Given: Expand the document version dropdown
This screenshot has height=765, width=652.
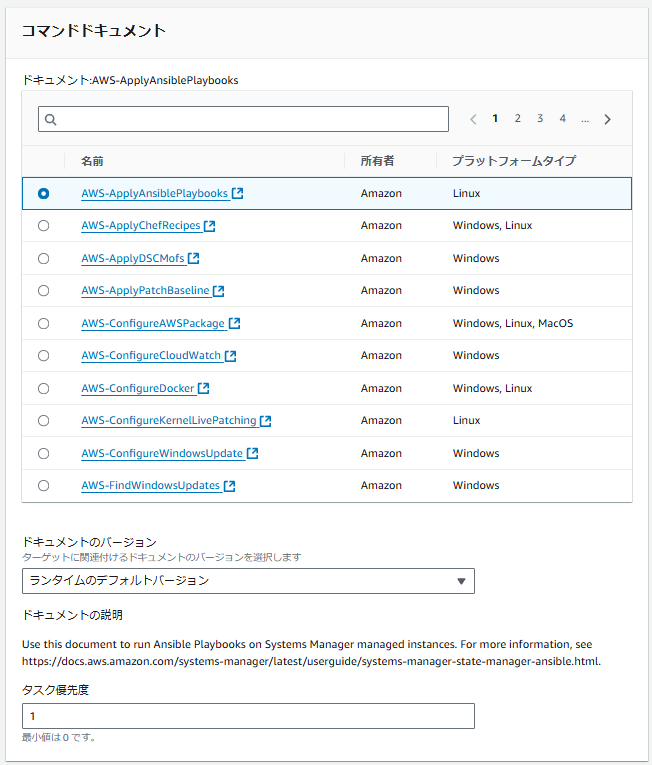Looking at the screenshot, I should [248, 581].
